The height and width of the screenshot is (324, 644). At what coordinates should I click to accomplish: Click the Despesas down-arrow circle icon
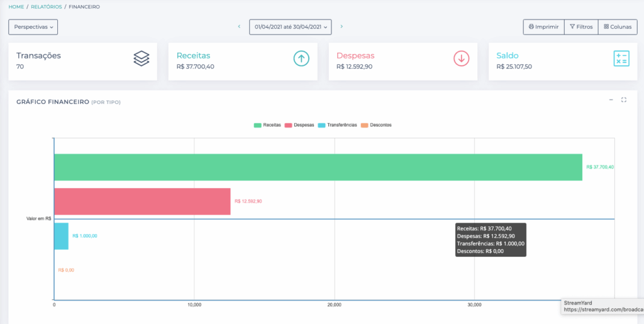point(462,59)
